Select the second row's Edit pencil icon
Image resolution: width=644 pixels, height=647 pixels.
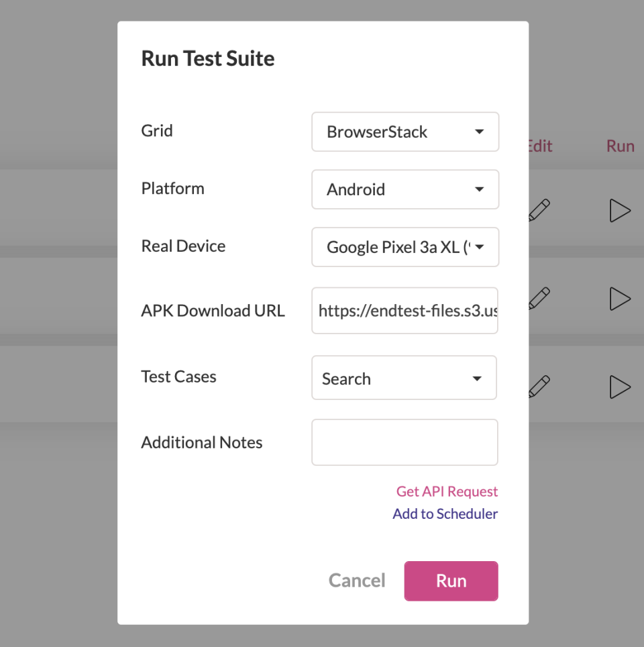pyautogui.click(x=539, y=299)
